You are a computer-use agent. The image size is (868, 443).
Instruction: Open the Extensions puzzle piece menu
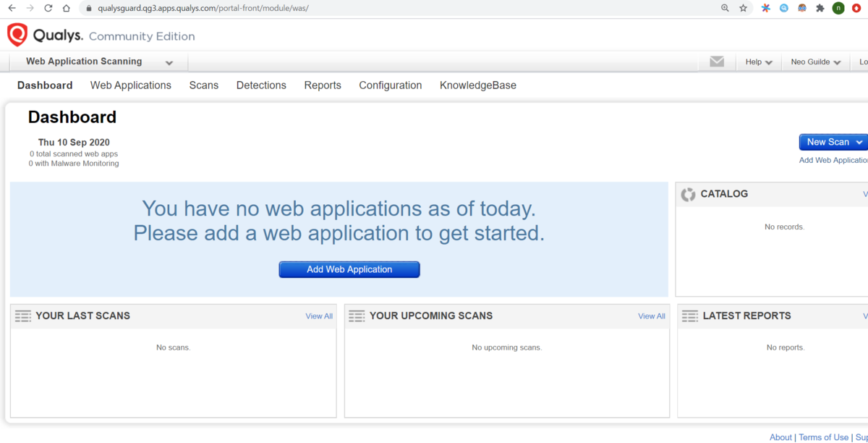pos(820,8)
